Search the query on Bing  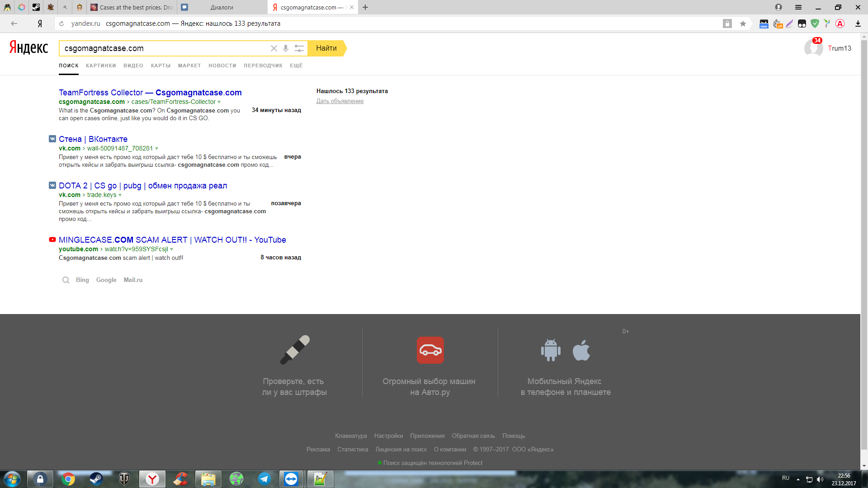click(82, 280)
